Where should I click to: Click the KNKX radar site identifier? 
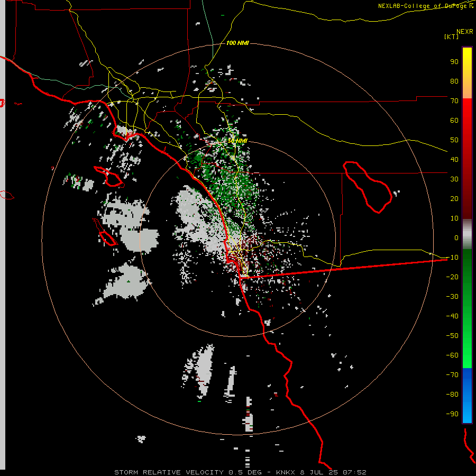click(286, 472)
